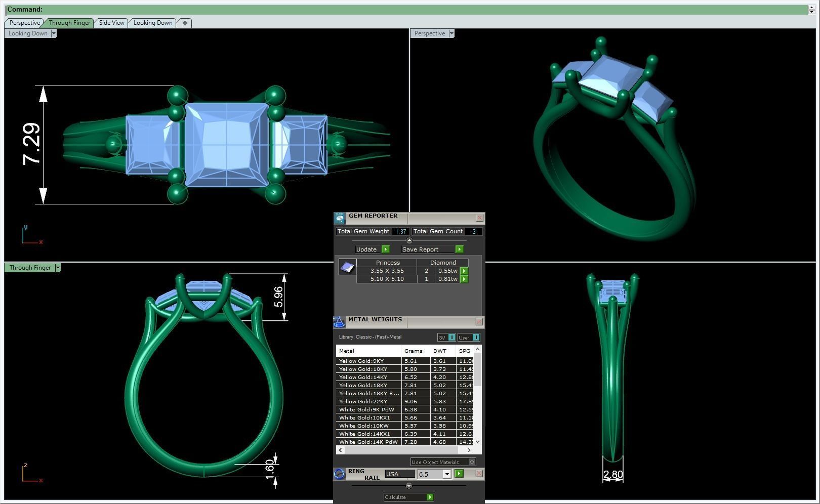Open the Perspective viewport menu
The width and height of the screenshot is (820, 504).
point(452,33)
